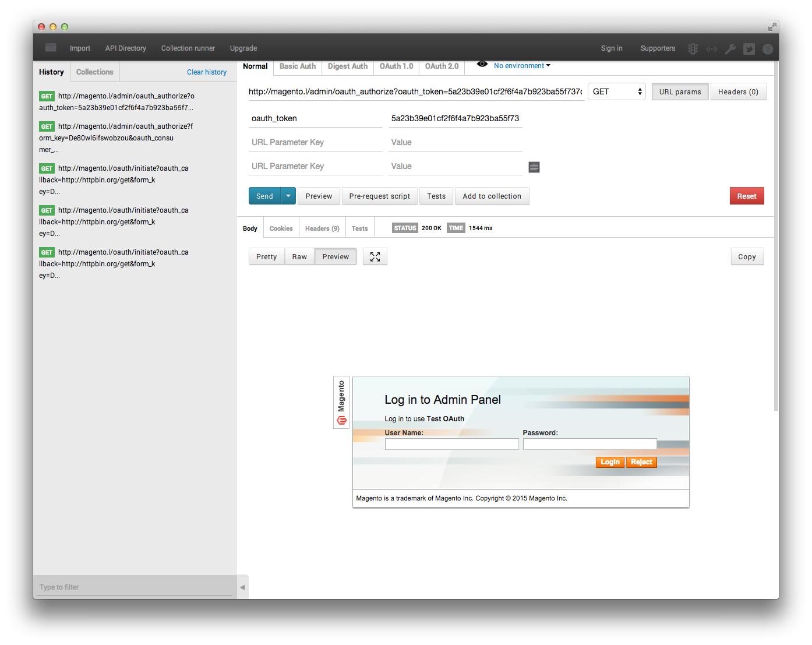The width and height of the screenshot is (812, 645).
Task: Open the Collections tab in the sidebar
Action: 94,71
